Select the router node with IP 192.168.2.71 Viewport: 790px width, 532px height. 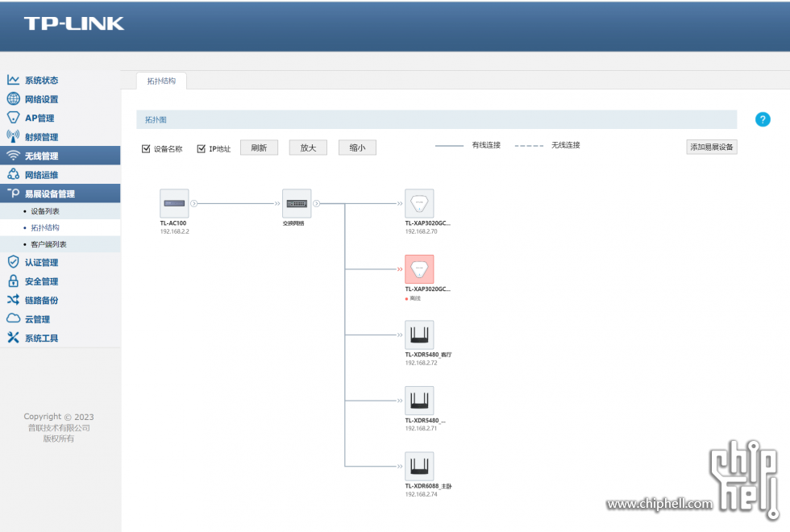click(x=419, y=401)
